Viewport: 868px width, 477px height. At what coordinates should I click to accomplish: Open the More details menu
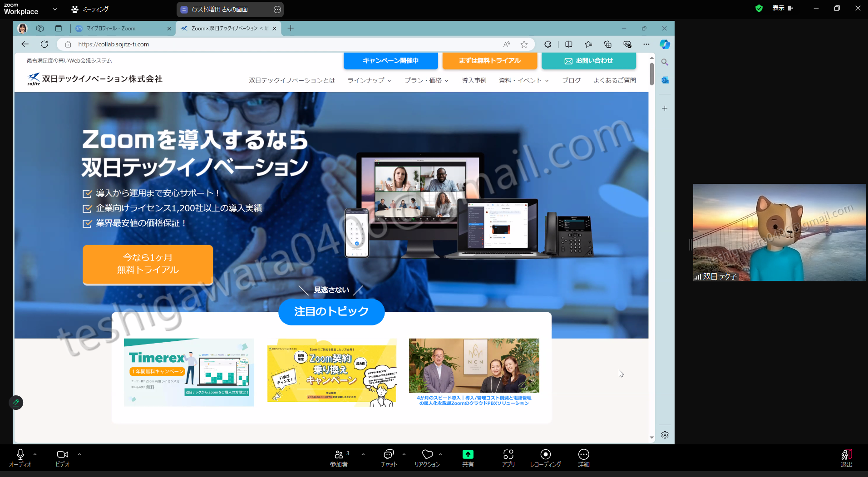[x=584, y=457]
